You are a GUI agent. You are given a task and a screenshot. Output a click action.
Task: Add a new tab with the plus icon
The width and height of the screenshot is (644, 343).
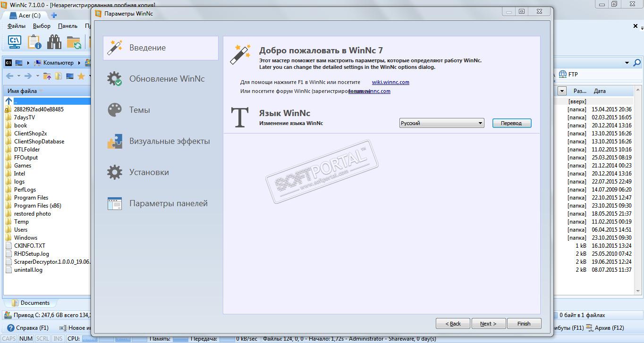point(54,15)
